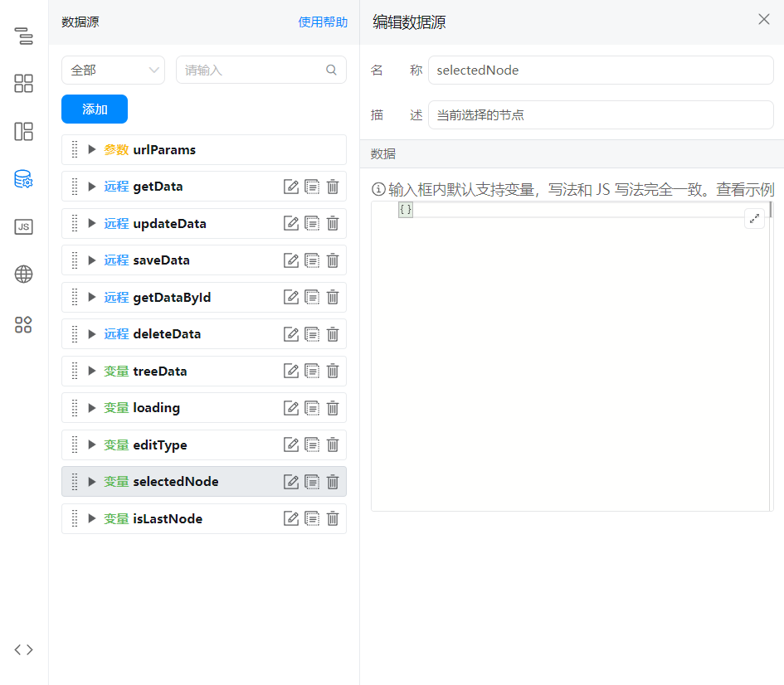Expand the urlParams data source
Image resolution: width=784 pixels, height=685 pixels.
91,149
